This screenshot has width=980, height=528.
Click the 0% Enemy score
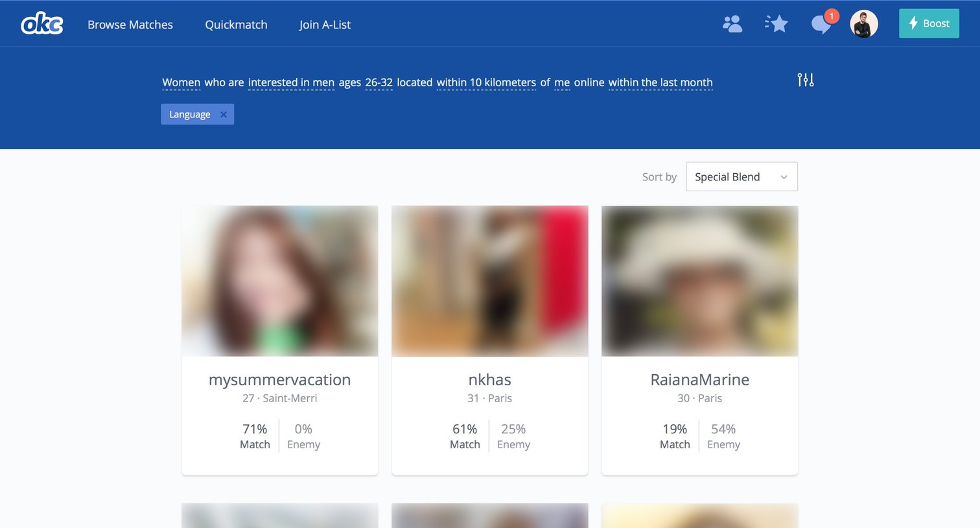303,436
